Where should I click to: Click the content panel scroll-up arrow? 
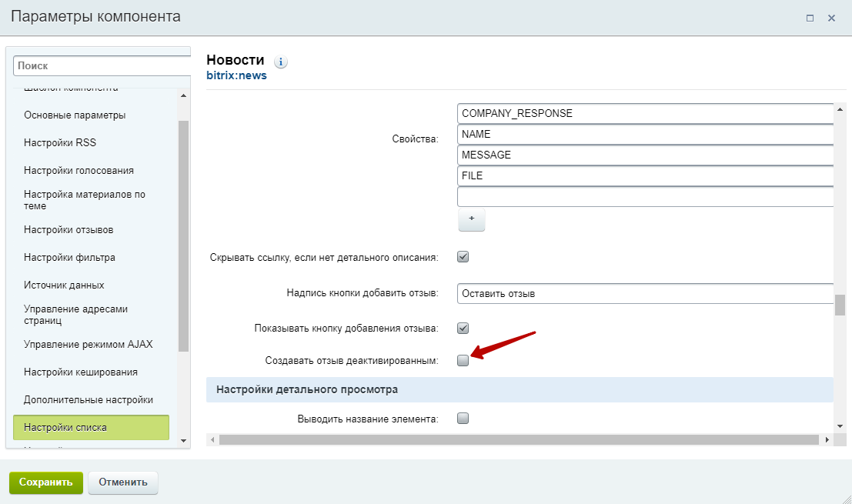(x=840, y=109)
